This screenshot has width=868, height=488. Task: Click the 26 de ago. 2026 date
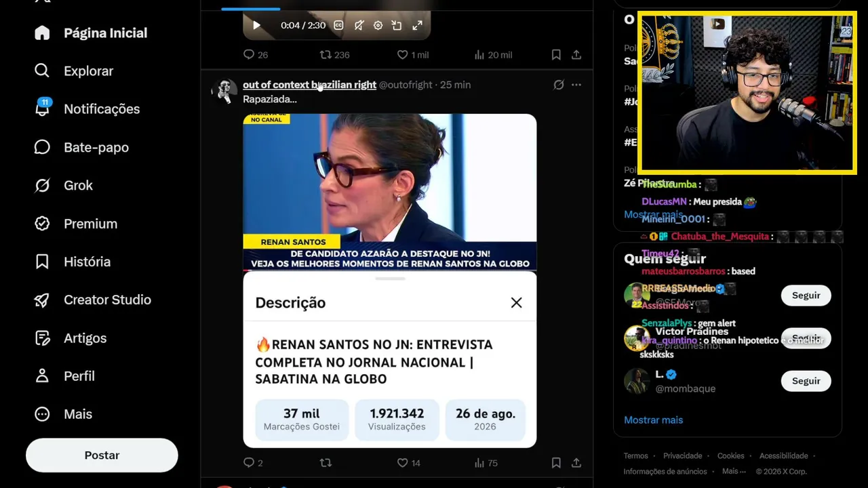click(485, 420)
